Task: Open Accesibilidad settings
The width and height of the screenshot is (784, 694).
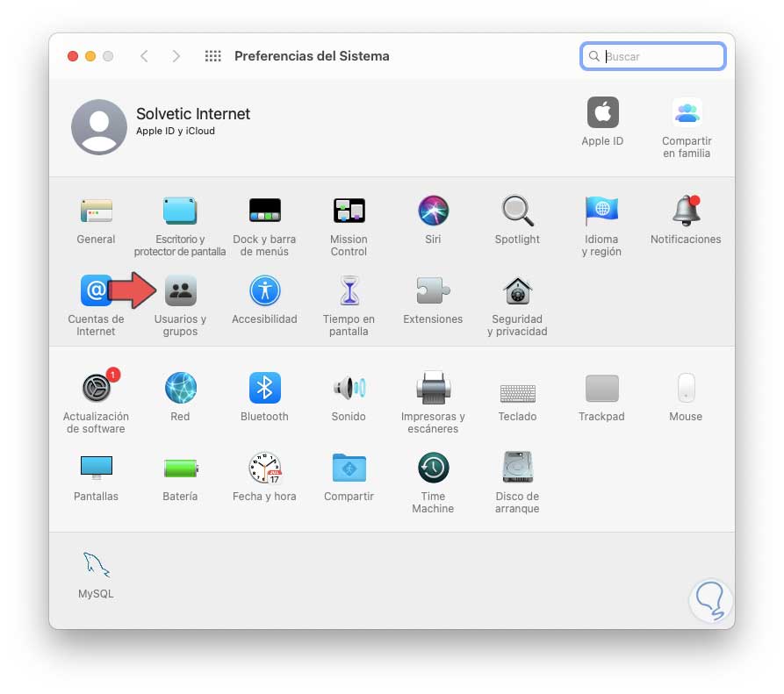Action: [x=264, y=290]
